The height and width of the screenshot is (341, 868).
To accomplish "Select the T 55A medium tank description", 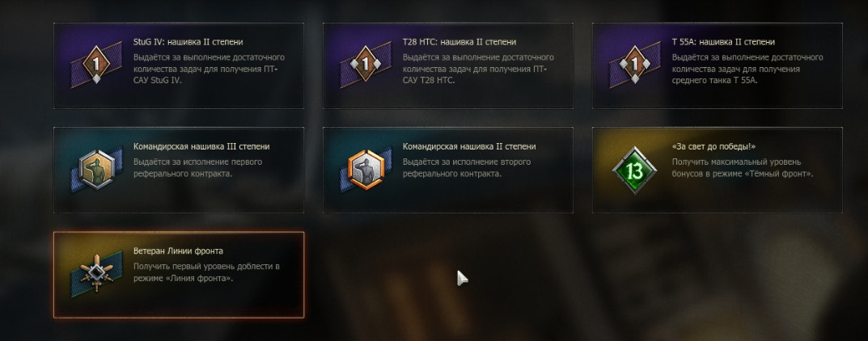I will point(747,69).
